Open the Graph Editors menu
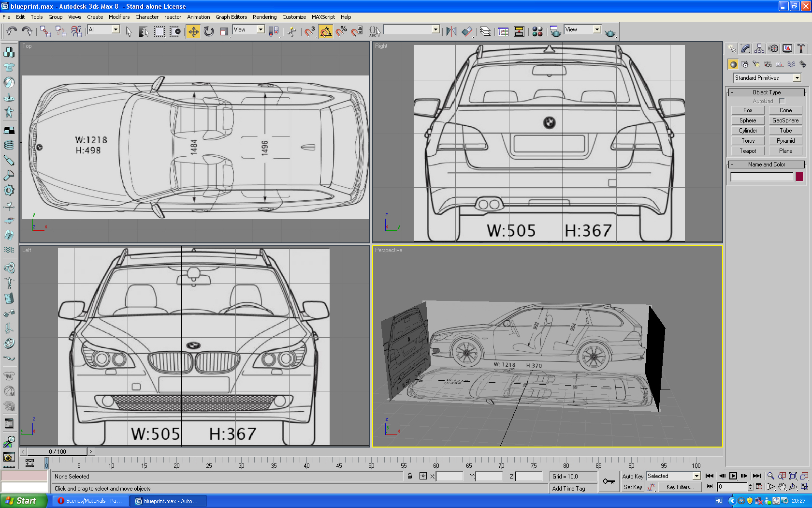 click(231, 17)
